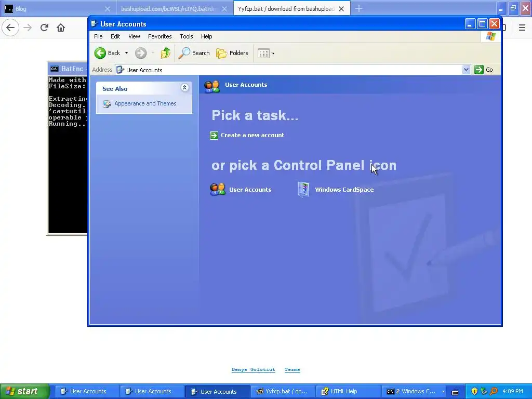Click the on-screen keyboard icon in taskbar

[455, 392]
